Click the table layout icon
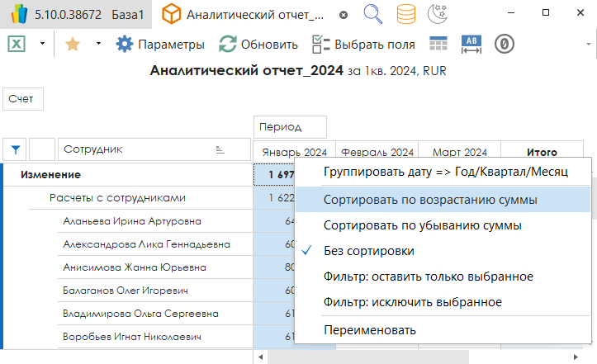Viewport: 597px width, 364px height. tap(438, 45)
